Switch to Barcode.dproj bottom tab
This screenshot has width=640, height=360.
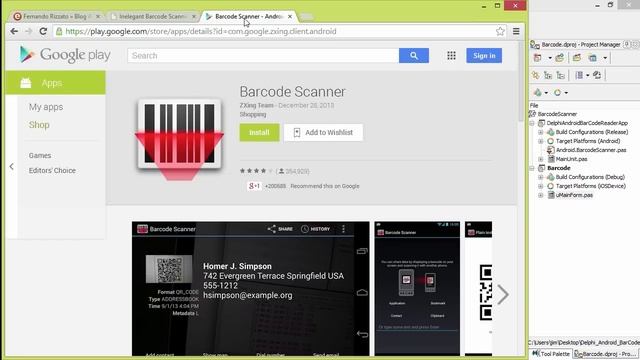[x=606, y=354]
